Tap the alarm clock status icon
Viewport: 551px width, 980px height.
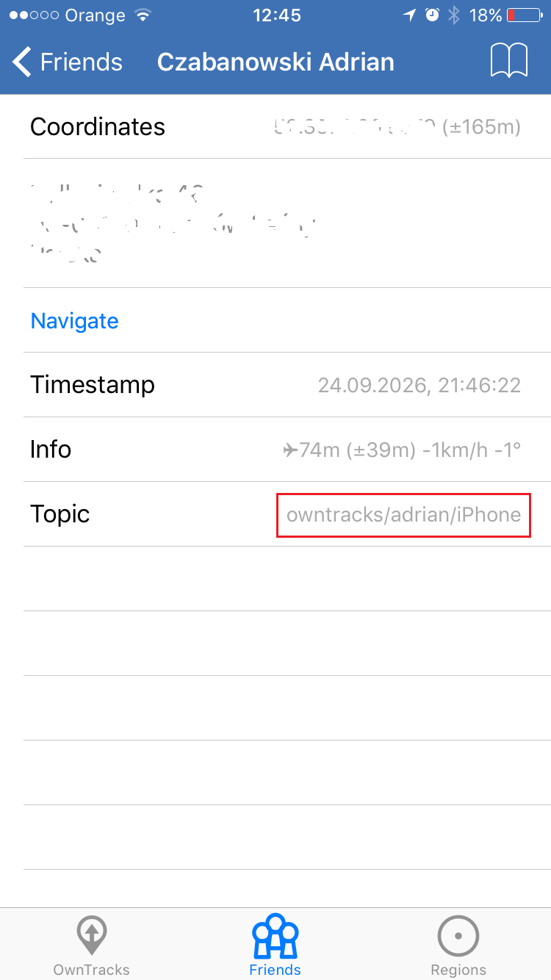432,15
